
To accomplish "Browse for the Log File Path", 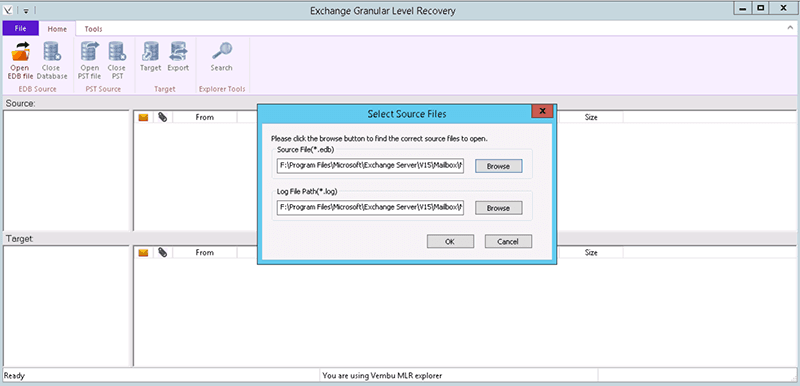I will point(498,208).
